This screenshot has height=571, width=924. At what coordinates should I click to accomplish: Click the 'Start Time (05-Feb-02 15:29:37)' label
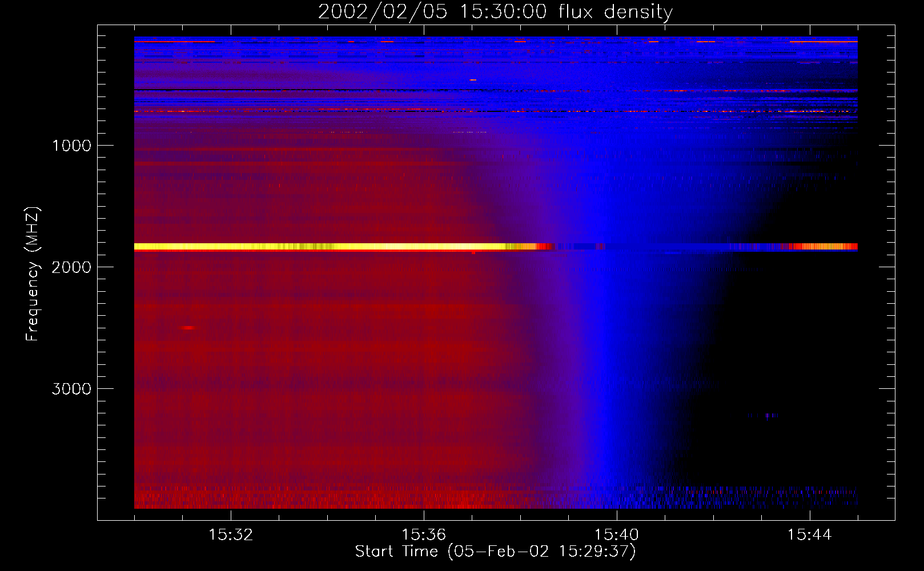tap(495, 552)
